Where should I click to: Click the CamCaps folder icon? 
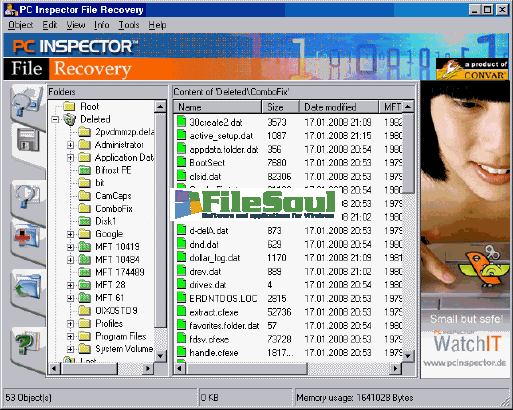[85, 196]
